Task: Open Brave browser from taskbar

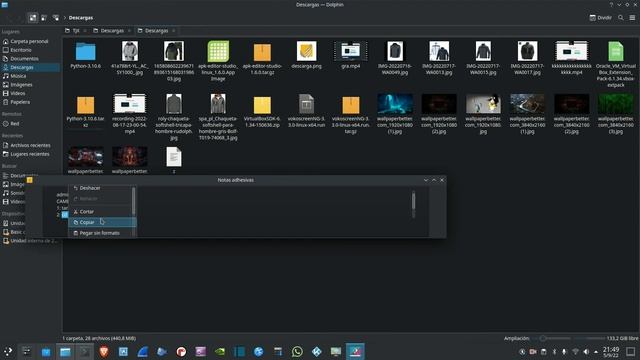Action: (x=104, y=351)
